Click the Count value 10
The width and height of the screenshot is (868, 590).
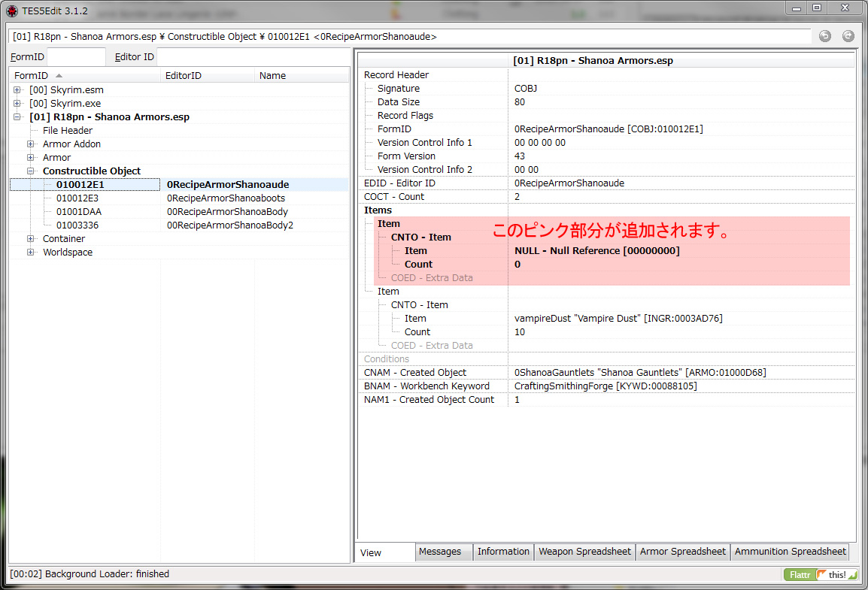519,331
